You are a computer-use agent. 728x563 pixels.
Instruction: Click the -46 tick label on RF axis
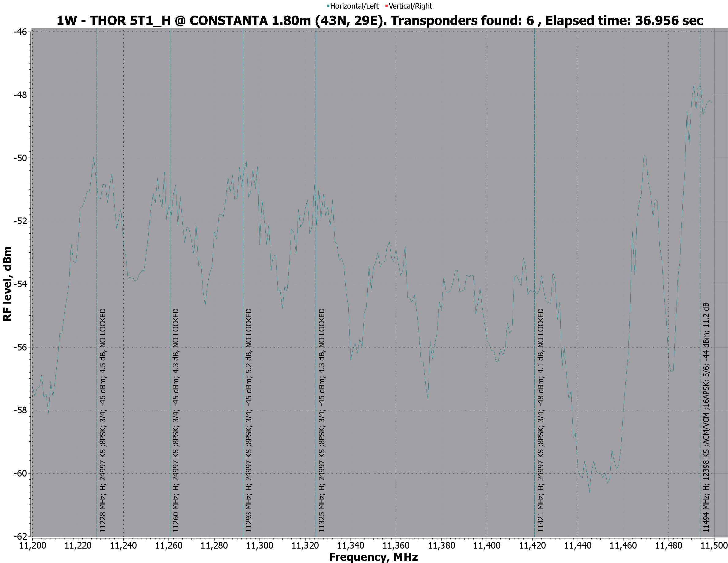click(20, 32)
